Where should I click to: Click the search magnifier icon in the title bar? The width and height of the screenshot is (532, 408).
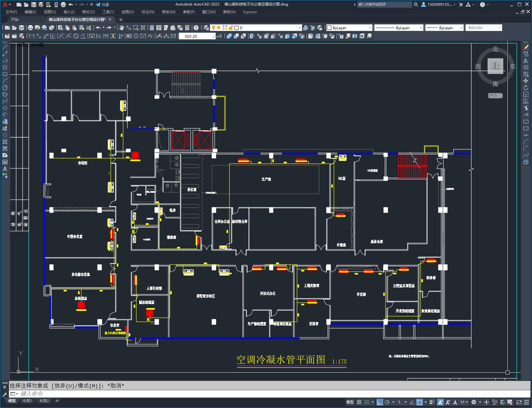click(416, 5)
